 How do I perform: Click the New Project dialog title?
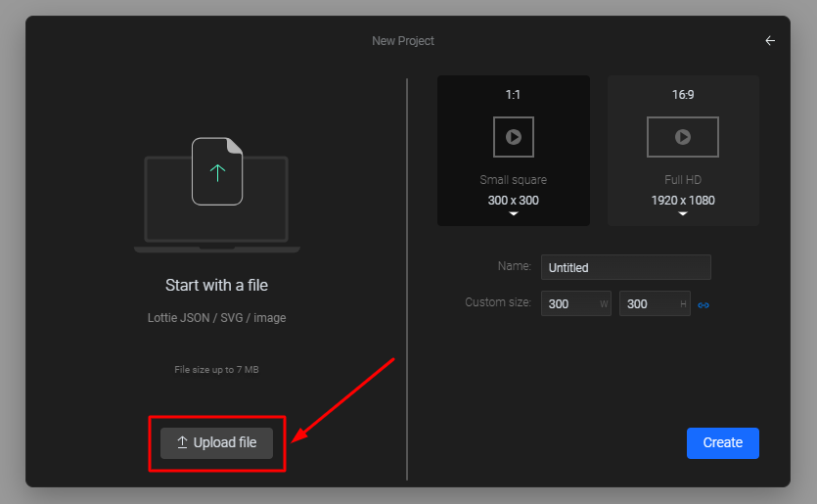403,41
